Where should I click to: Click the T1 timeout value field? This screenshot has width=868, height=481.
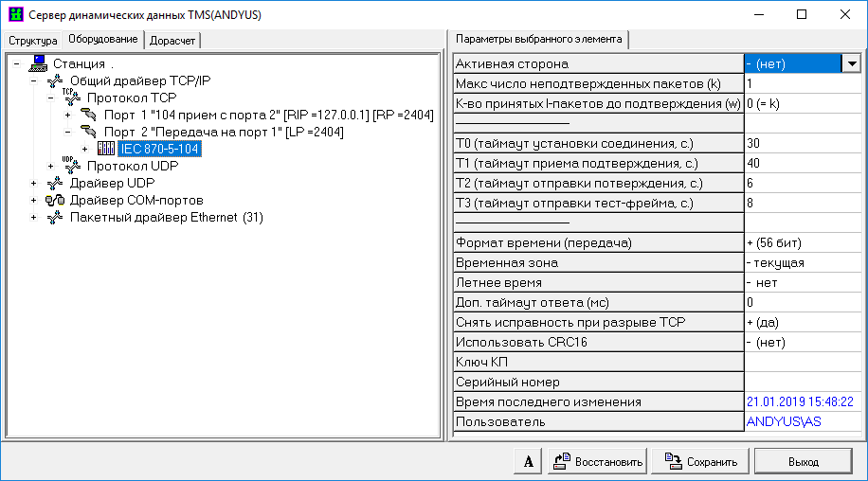point(802,163)
